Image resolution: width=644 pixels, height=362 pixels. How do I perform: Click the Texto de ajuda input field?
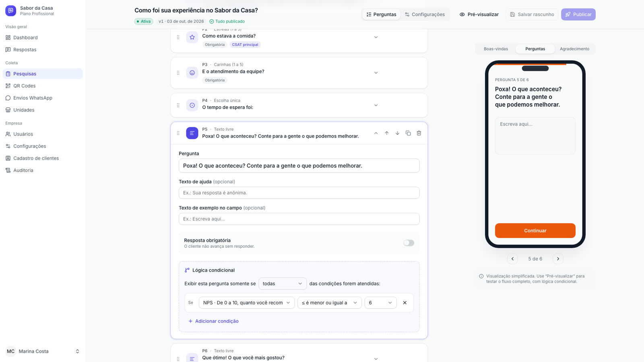(x=299, y=193)
